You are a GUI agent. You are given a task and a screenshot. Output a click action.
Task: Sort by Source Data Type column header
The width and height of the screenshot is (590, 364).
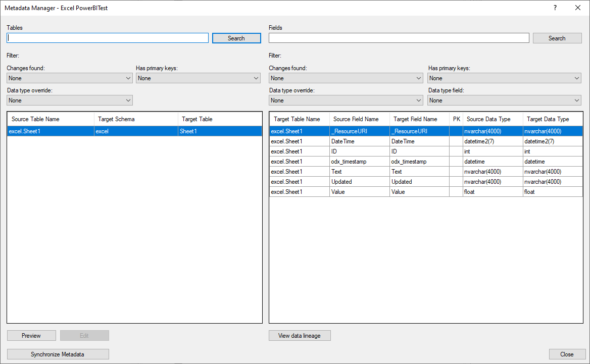[x=493, y=119]
